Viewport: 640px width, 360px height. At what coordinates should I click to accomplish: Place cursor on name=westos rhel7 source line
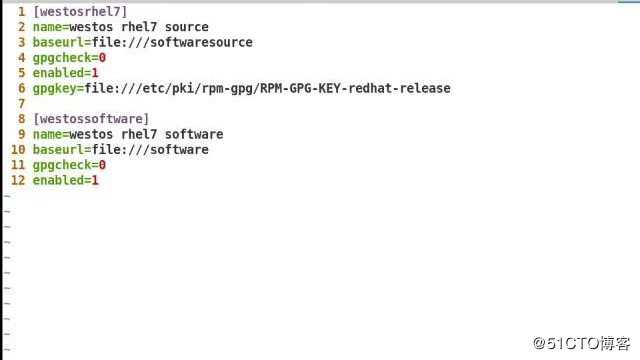click(120, 27)
